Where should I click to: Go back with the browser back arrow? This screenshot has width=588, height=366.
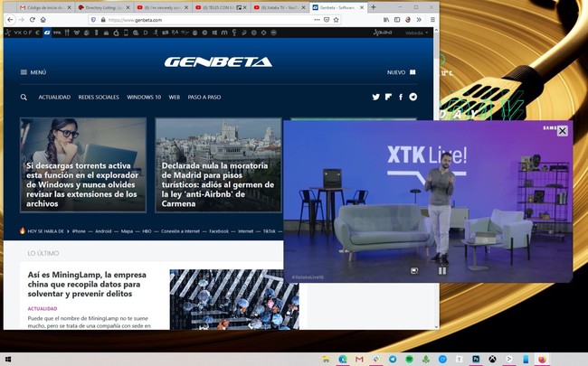(10, 20)
